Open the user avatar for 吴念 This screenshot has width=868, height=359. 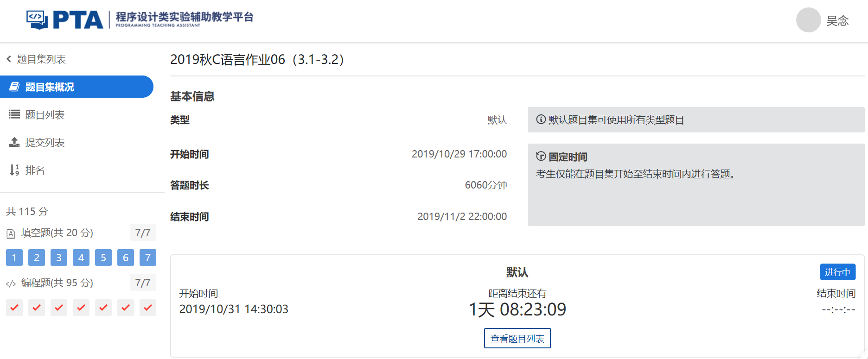tap(808, 20)
